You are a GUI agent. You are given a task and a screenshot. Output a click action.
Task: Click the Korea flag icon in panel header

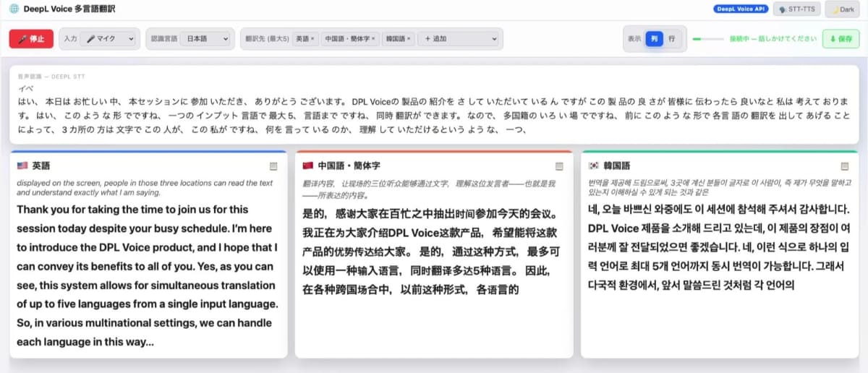tap(594, 166)
